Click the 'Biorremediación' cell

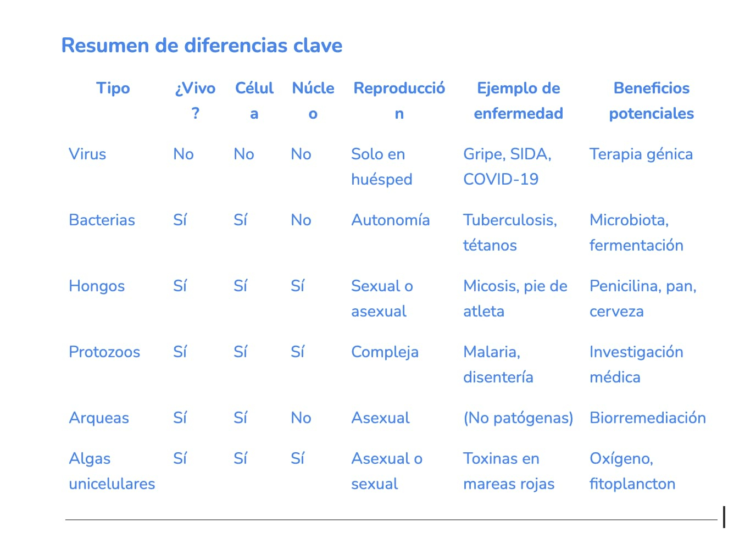pyautogui.click(x=647, y=418)
